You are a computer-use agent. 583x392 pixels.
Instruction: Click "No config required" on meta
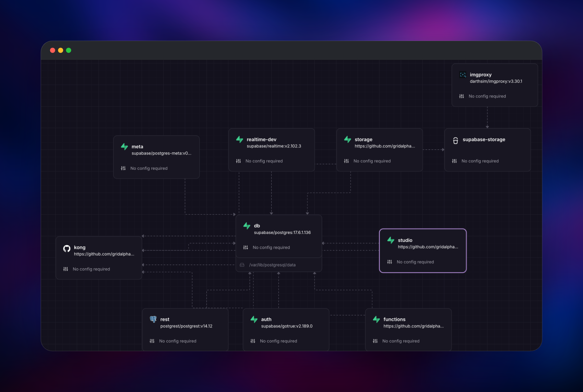tap(149, 168)
